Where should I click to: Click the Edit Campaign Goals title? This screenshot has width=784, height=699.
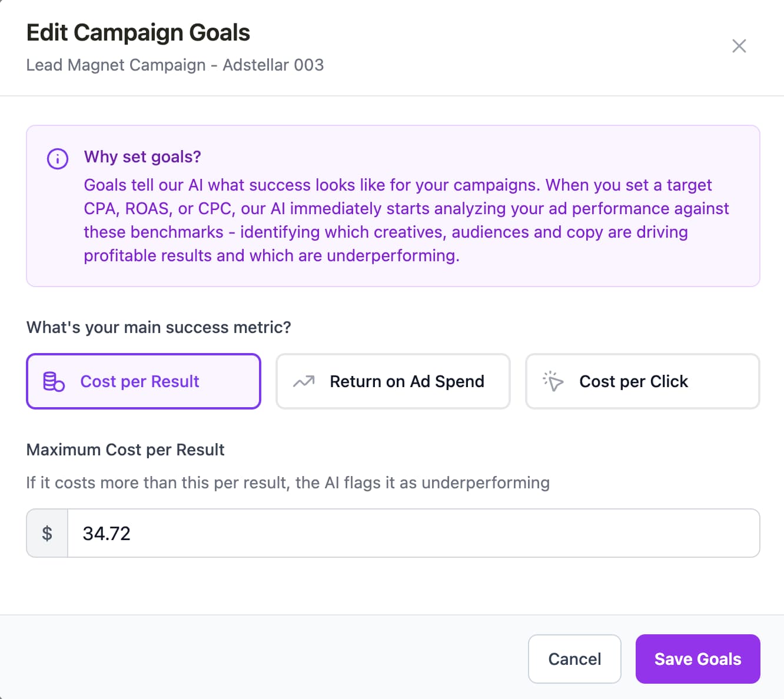point(138,32)
